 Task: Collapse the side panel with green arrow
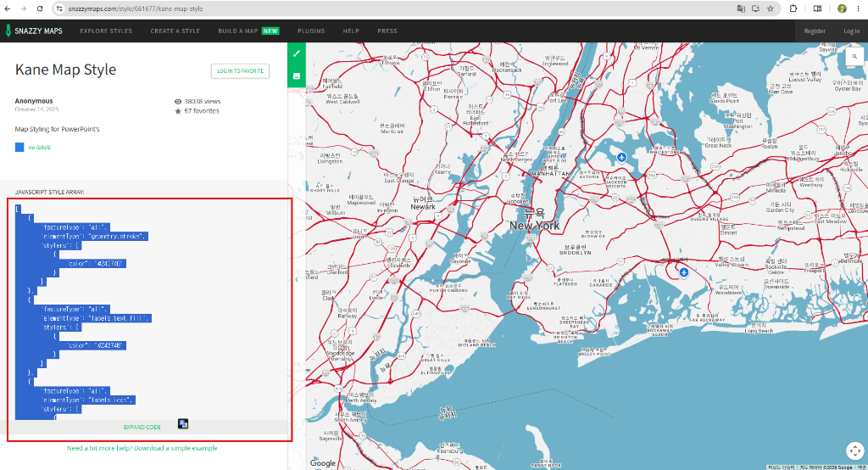(x=297, y=280)
